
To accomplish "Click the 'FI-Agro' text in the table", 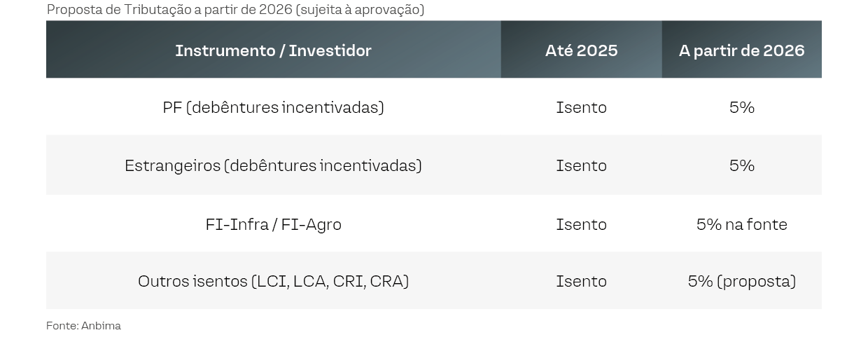I will pyautogui.click(x=311, y=224).
